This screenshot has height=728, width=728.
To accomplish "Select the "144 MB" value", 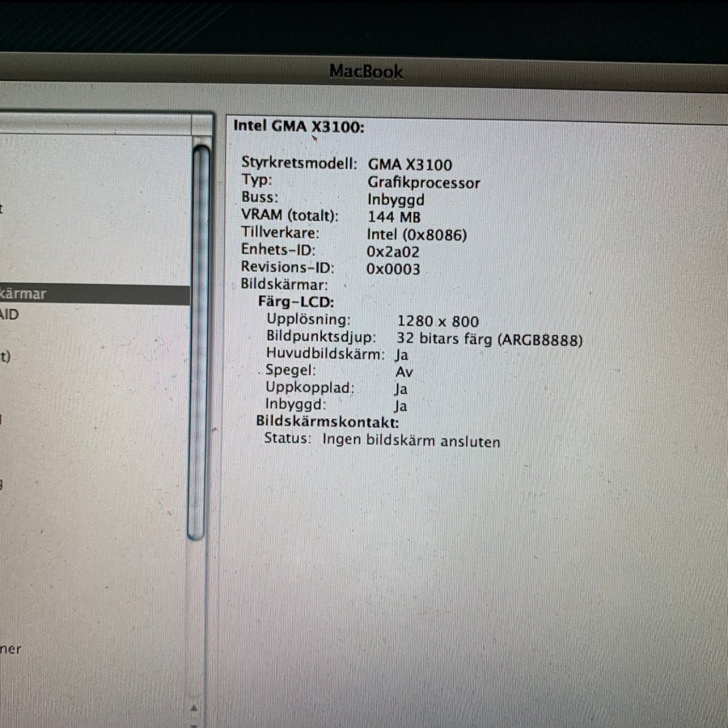I will pyautogui.click(x=394, y=217).
